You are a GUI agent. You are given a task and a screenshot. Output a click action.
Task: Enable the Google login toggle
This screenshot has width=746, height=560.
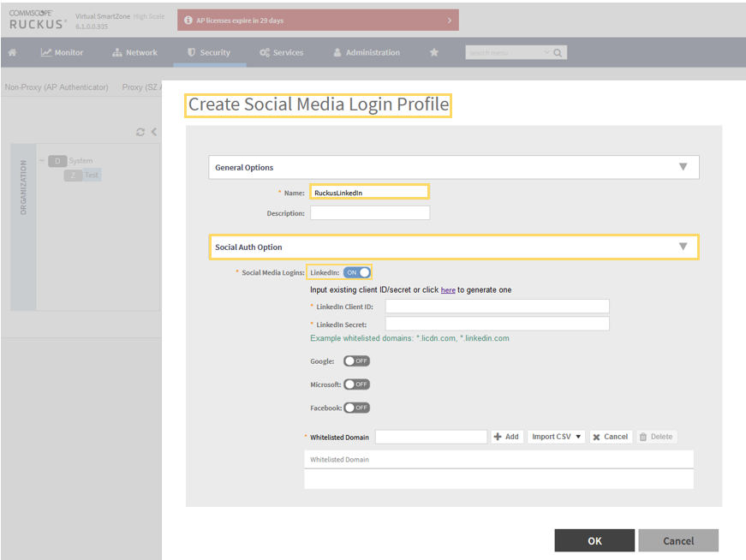(x=357, y=361)
